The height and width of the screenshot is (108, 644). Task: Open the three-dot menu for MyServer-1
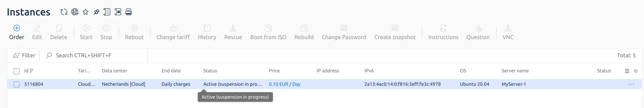[631, 84]
